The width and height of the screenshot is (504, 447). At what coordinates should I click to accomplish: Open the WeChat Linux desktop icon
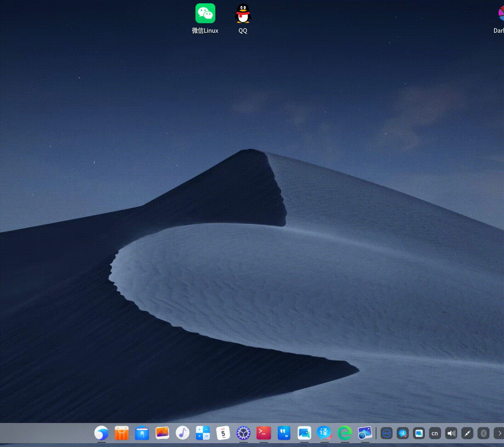click(205, 14)
